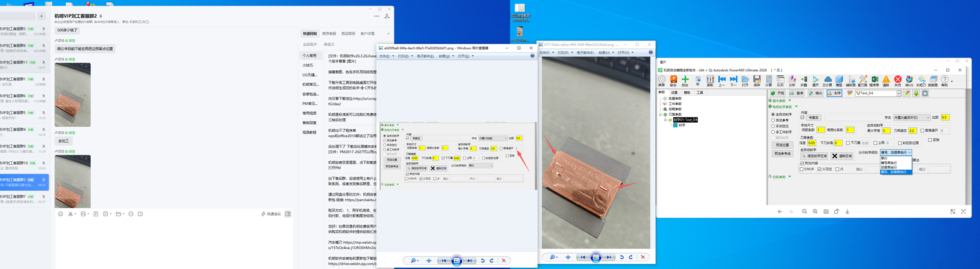The width and height of the screenshot is (980, 269).
Task: Toggle 附加内容 checkbox in PowerMill screenshot
Action: pos(802,163)
